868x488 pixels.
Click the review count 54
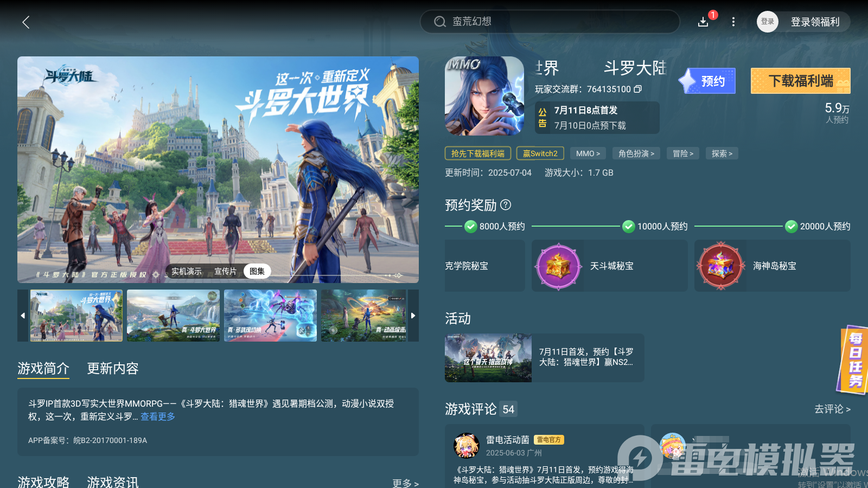pos(508,409)
